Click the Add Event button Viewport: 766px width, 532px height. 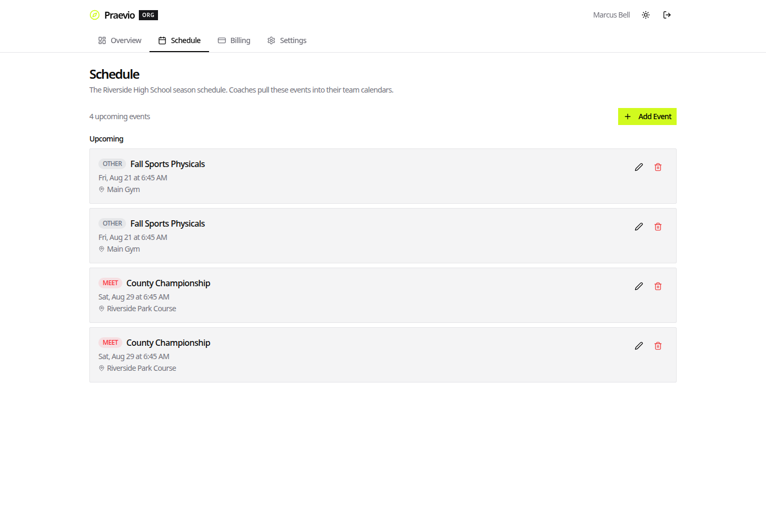tap(647, 117)
